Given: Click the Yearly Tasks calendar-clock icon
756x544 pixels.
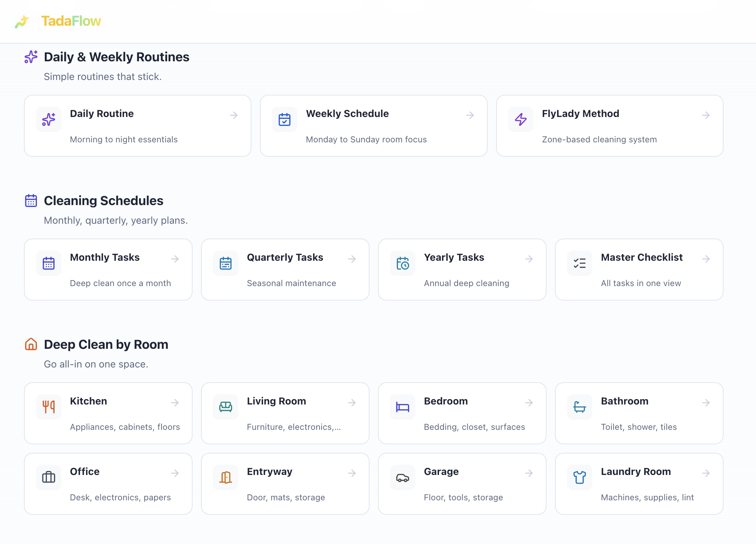Looking at the screenshot, I should coord(402,263).
